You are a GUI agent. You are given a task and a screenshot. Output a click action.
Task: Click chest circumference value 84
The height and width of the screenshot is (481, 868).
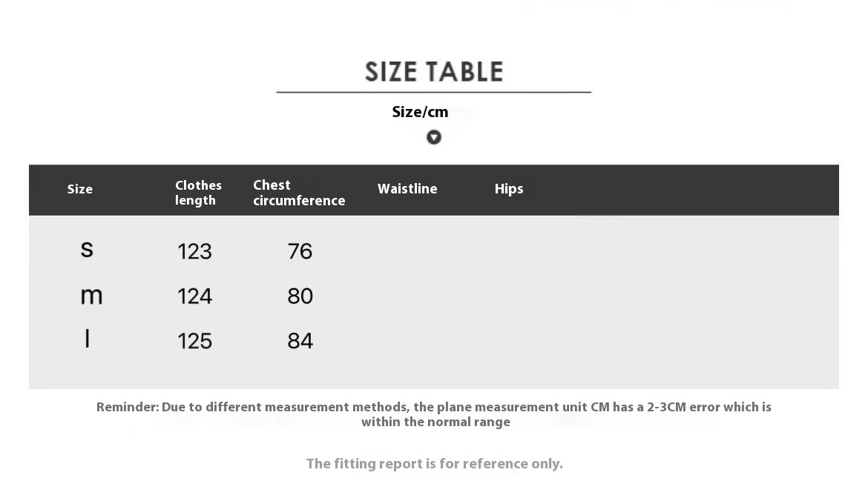tap(300, 341)
